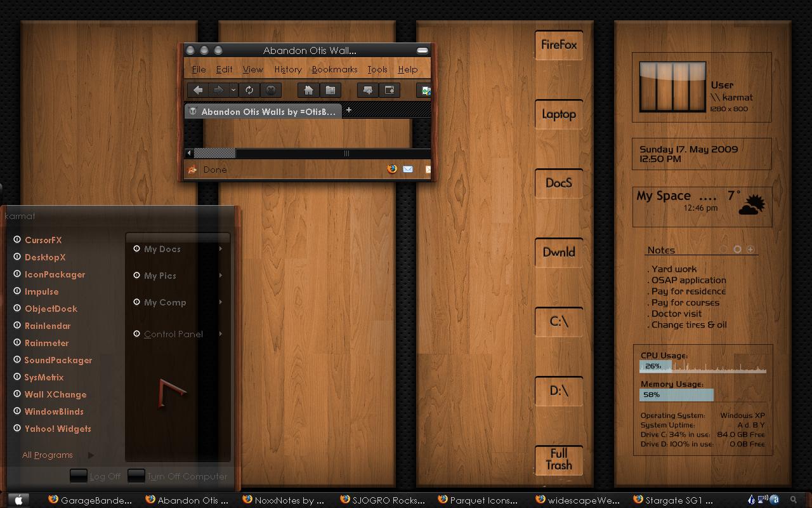Open the Full Trash shortcut
812x508 pixels.
559,460
